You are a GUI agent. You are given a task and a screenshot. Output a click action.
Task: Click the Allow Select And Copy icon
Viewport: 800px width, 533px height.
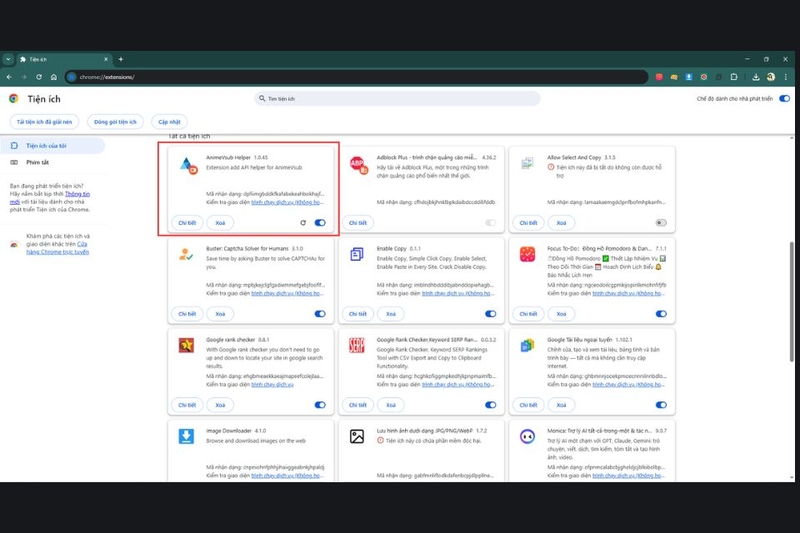coord(527,164)
